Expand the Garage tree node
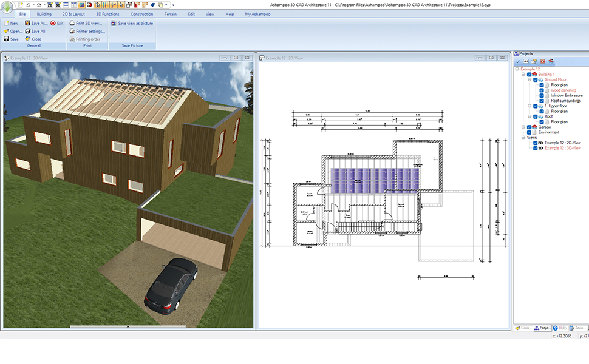 coord(523,127)
